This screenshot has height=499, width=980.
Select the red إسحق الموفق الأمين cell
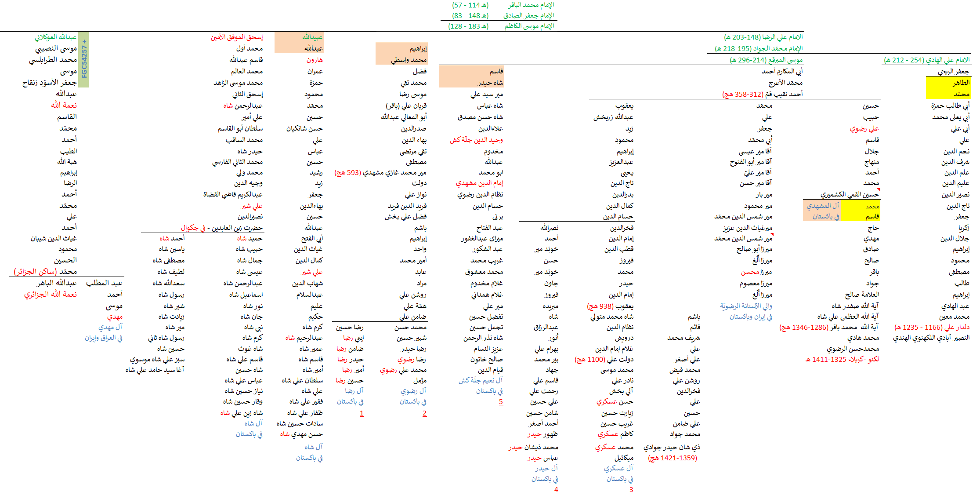(x=237, y=37)
